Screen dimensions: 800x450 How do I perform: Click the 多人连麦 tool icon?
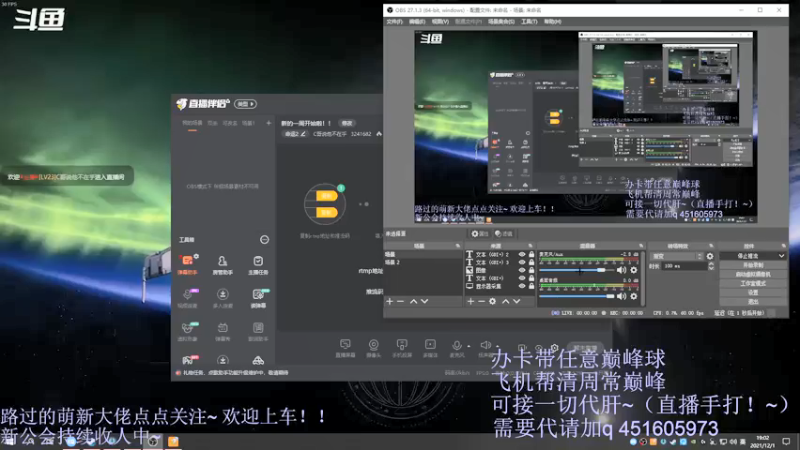click(x=222, y=298)
